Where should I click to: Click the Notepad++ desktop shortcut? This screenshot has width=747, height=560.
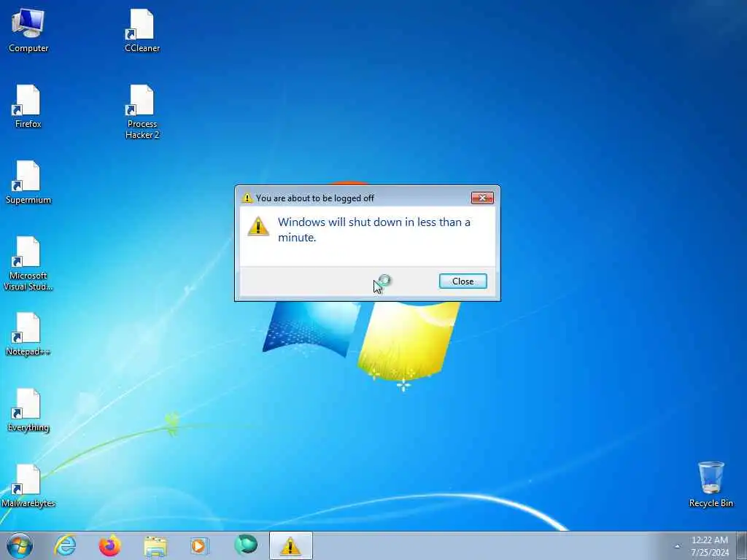coord(28,334)
